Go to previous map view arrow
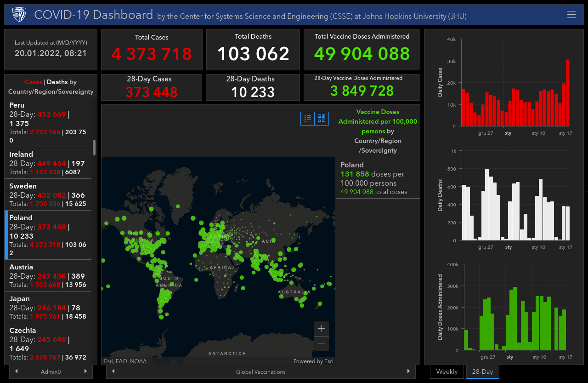The height and width of the screenshot is (383, 588). [x=113, y=371]
